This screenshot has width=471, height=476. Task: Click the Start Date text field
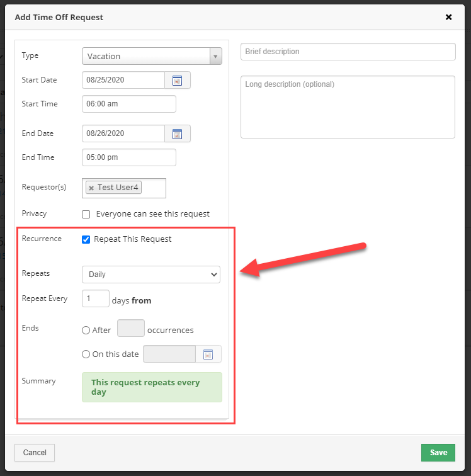123,81
